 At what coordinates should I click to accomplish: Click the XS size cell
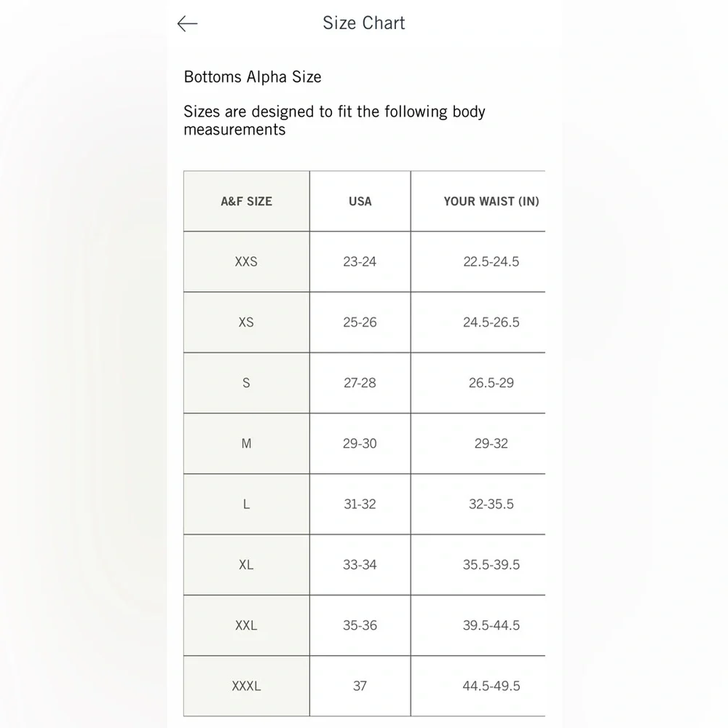[247, 323]
